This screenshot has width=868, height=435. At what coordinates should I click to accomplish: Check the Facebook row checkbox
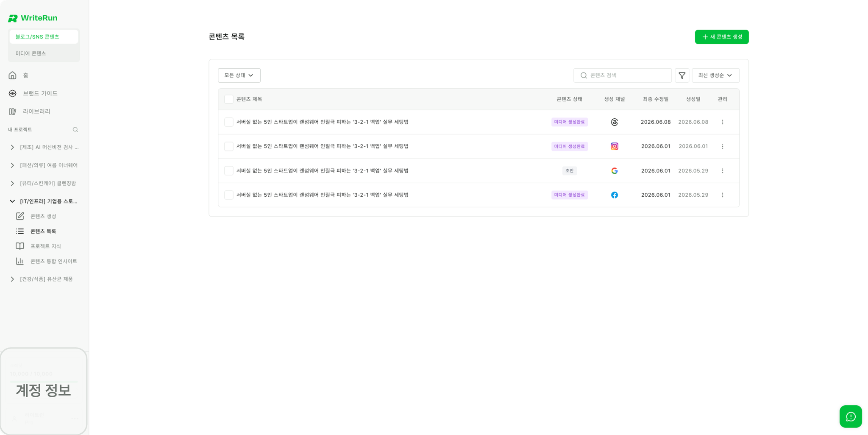[x=229, y=195]
